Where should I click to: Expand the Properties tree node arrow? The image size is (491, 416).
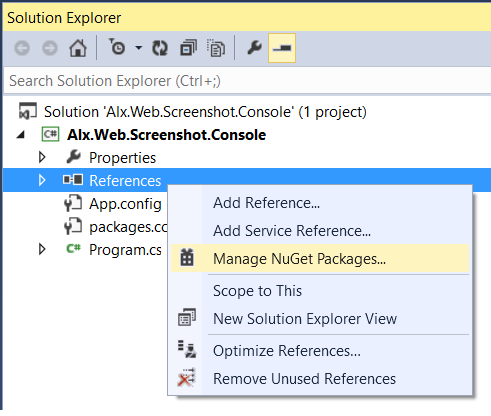tap(42, 157)
